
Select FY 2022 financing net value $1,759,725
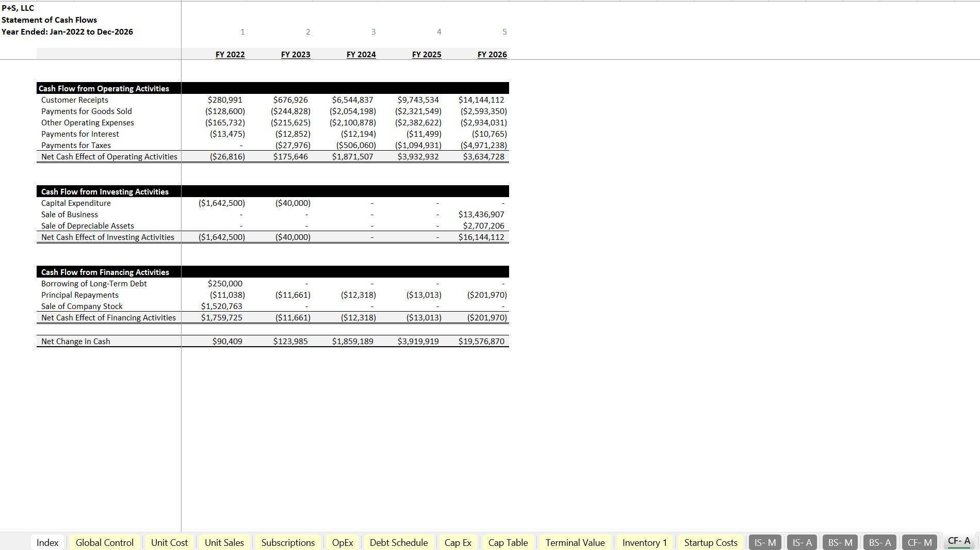coord(222,317)
